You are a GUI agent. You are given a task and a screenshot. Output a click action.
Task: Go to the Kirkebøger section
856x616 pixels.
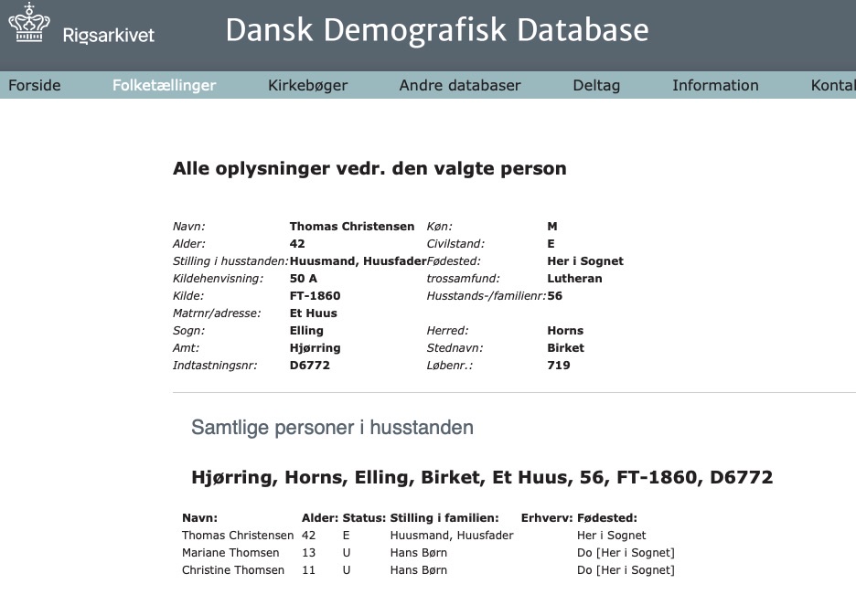point(307,86)
